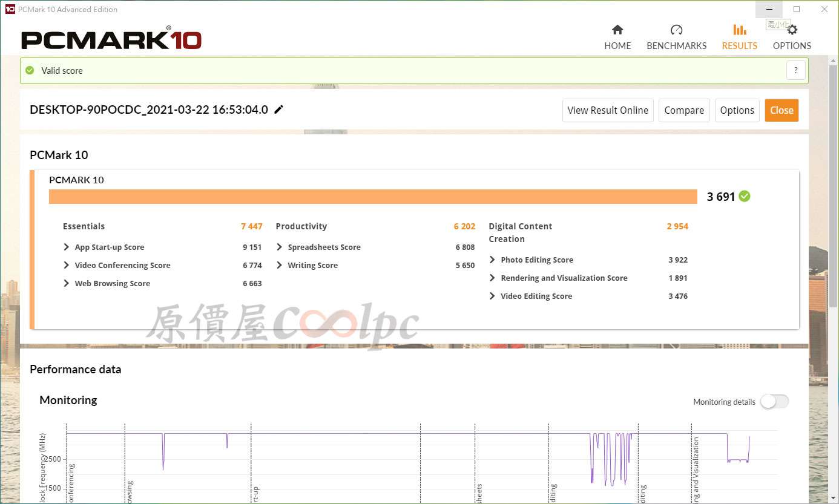
Task: Click the Photo Editing value 3 922
Action: point(678,260)
